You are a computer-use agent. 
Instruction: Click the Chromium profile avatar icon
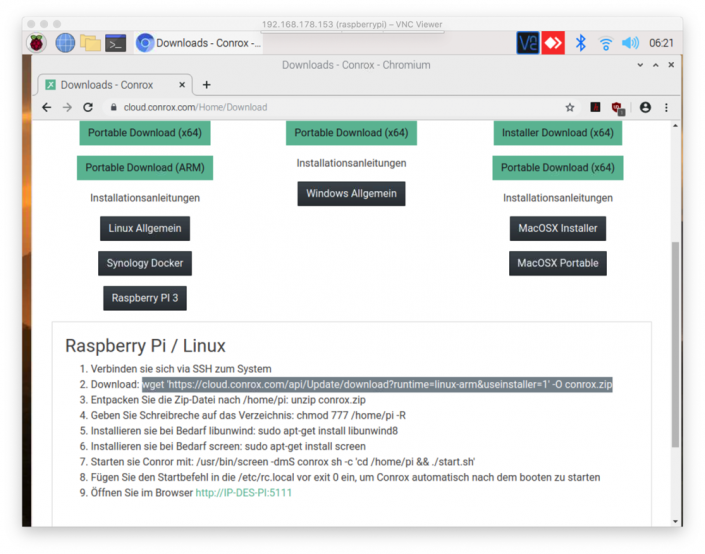click(645, 107)
